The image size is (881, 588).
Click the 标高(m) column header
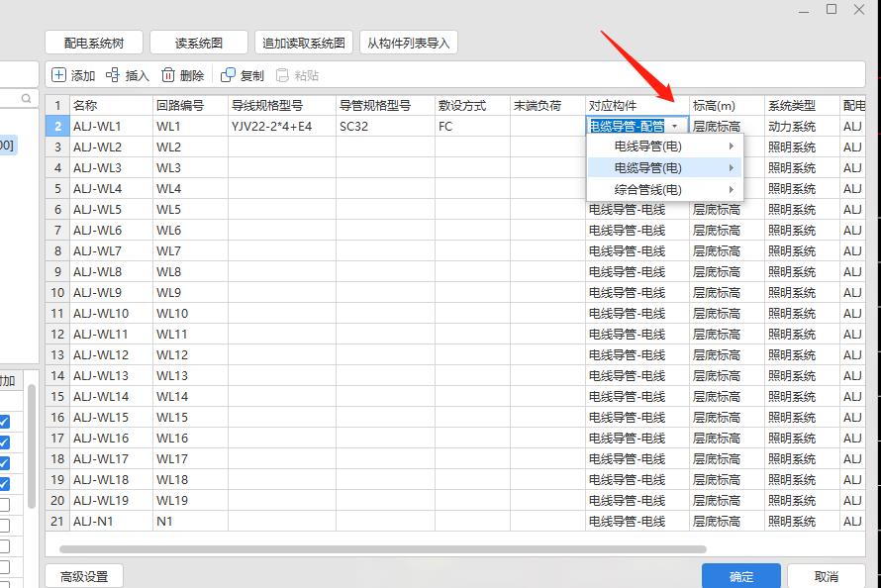coord(727,106)
